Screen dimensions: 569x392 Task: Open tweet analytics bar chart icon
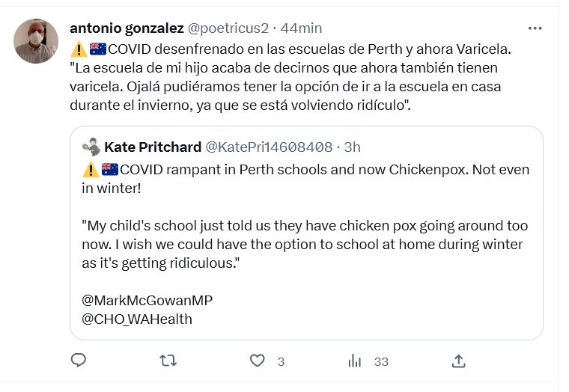355,361
